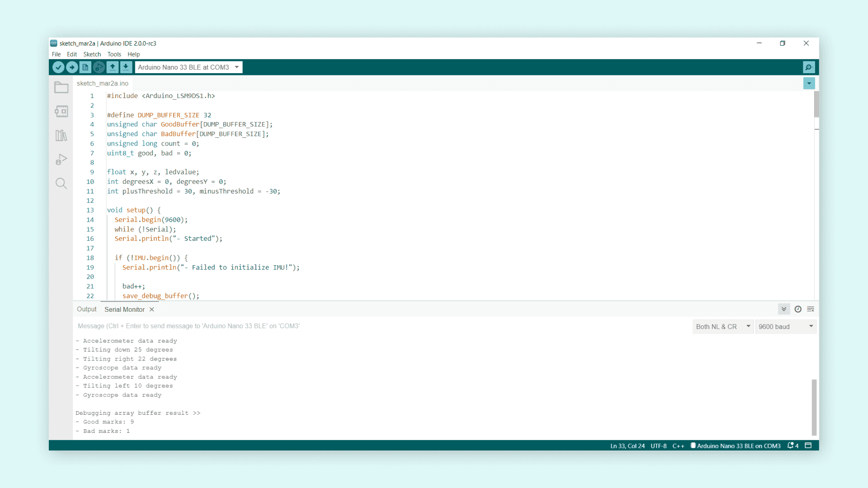This screenshot has height=488, width=868.
Task: Open the Boards Manager sidebar icon
Action: pyautogui.click(x=61, y=111)
